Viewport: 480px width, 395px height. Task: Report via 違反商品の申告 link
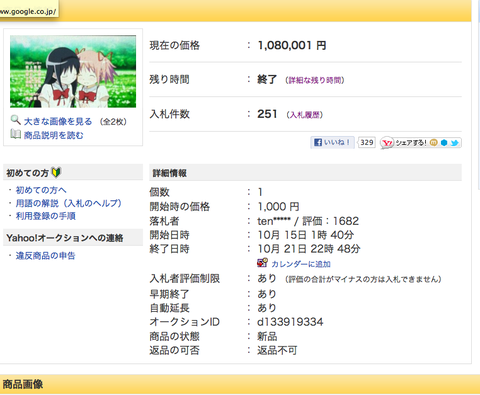46,256
